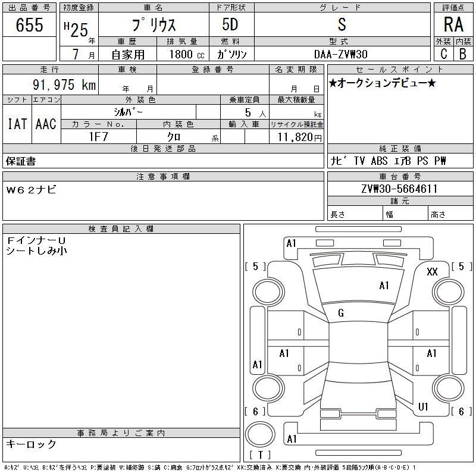The width and height of the screenshot is (476, 476).
Task: Select the mileage 91,975 km
Action: [x=64, y=84]
